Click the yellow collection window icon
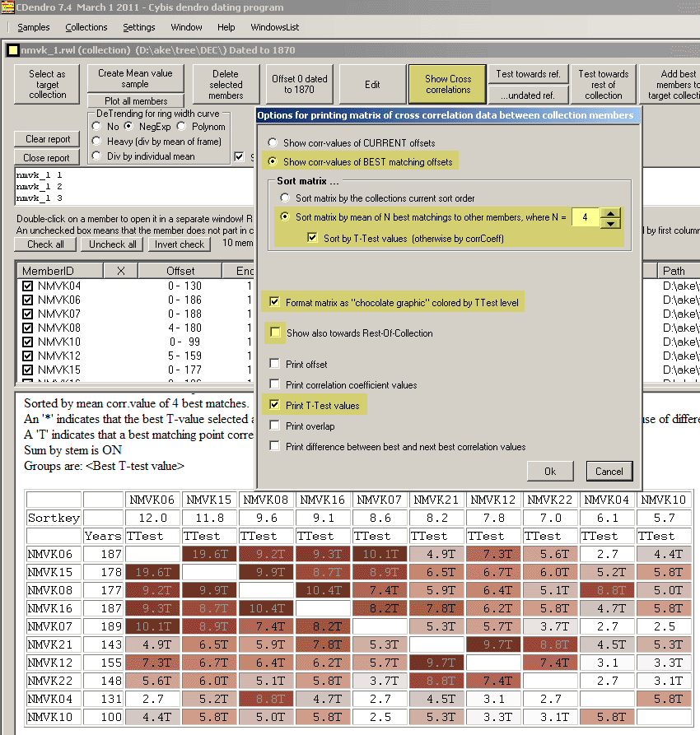 (13, 49)
